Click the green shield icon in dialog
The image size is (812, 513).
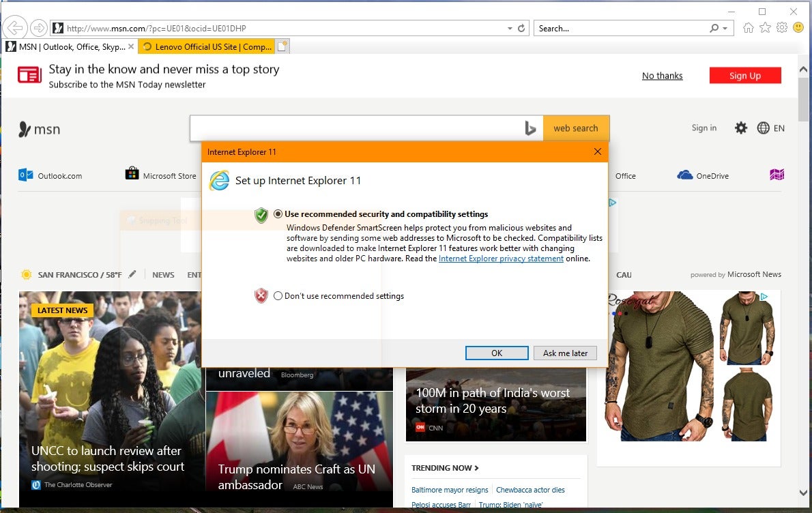[x=261, y=215]
